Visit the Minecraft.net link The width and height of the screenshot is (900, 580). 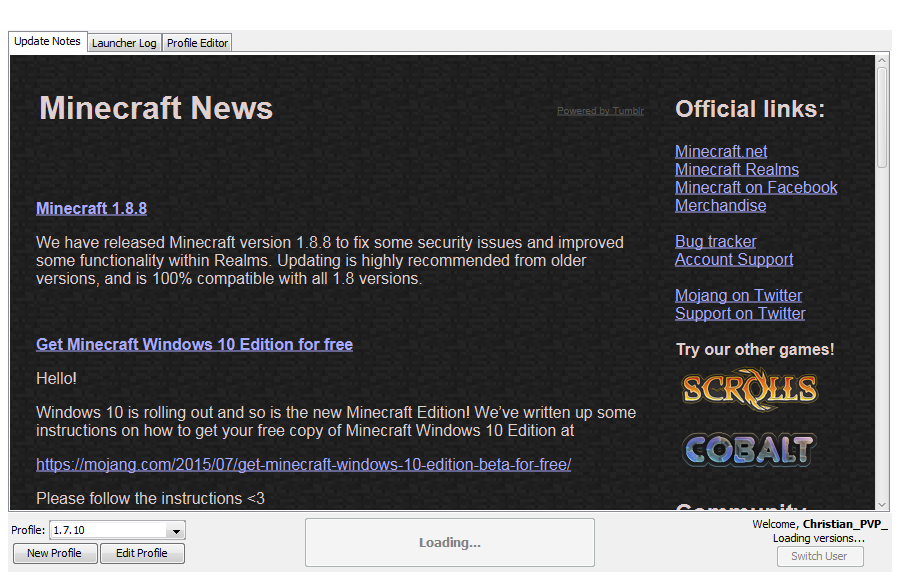(x=721, y=152)
